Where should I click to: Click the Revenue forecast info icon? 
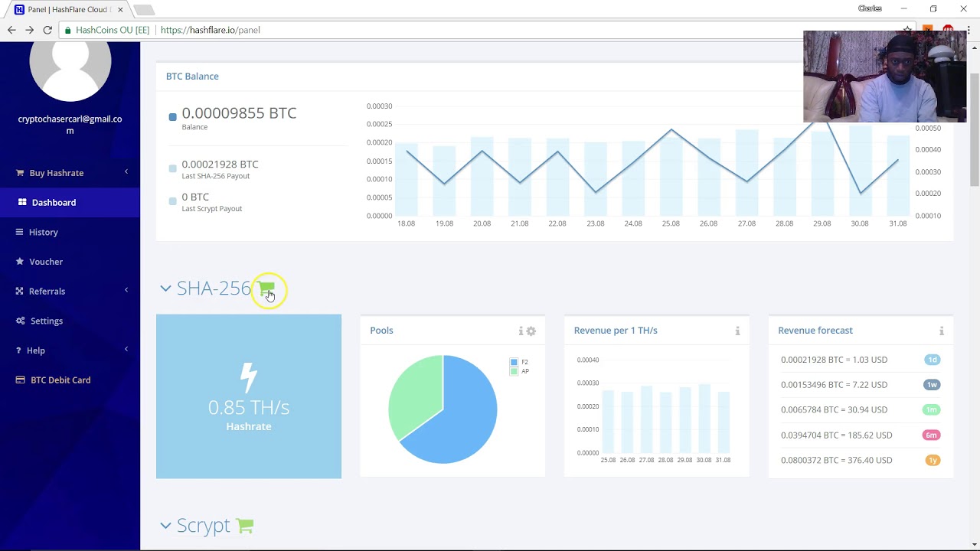942,331
